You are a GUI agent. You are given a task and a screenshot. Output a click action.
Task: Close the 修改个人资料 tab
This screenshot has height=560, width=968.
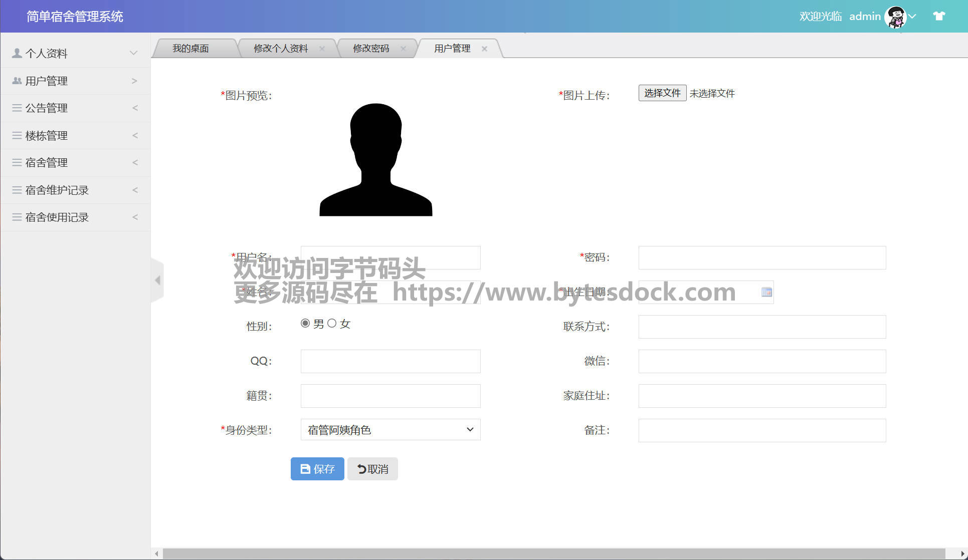point(322,49)
